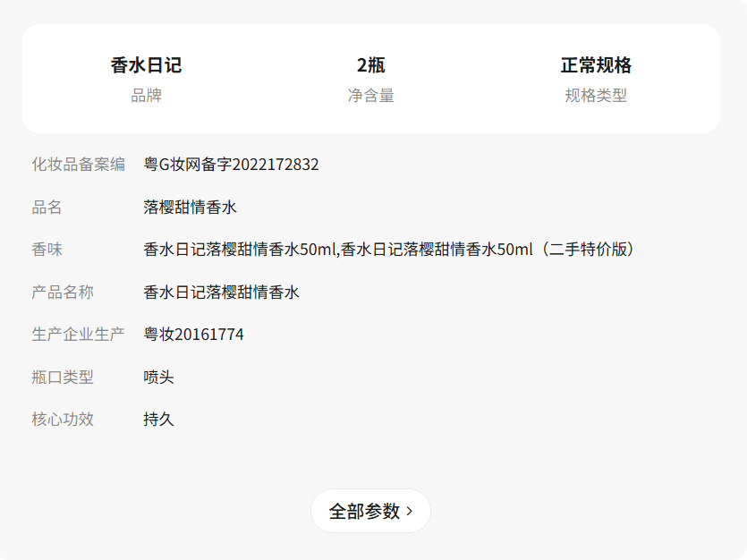Click the chevron arrow beside 全部参数
The image size is (747, 560).
tap(409, 512)
